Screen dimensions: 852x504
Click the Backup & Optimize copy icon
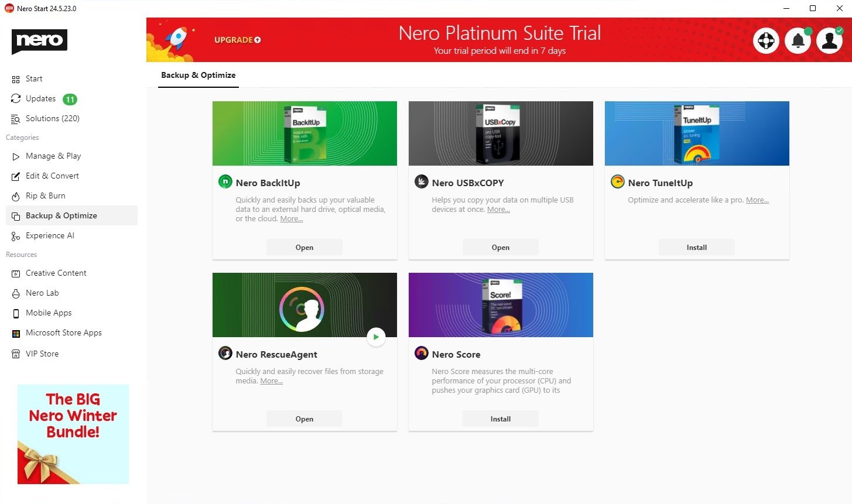click(16, 216)
